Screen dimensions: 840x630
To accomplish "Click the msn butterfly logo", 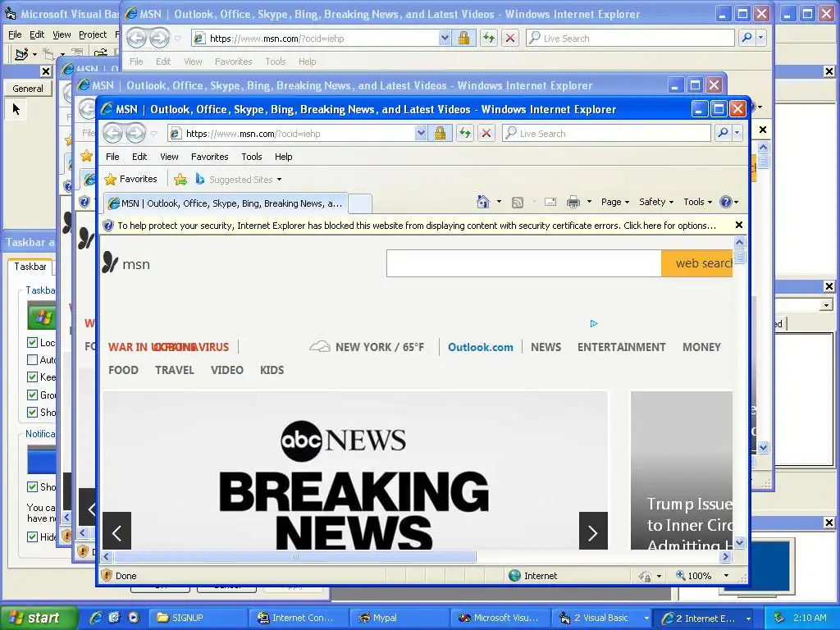I will click(x=110, y=262).
